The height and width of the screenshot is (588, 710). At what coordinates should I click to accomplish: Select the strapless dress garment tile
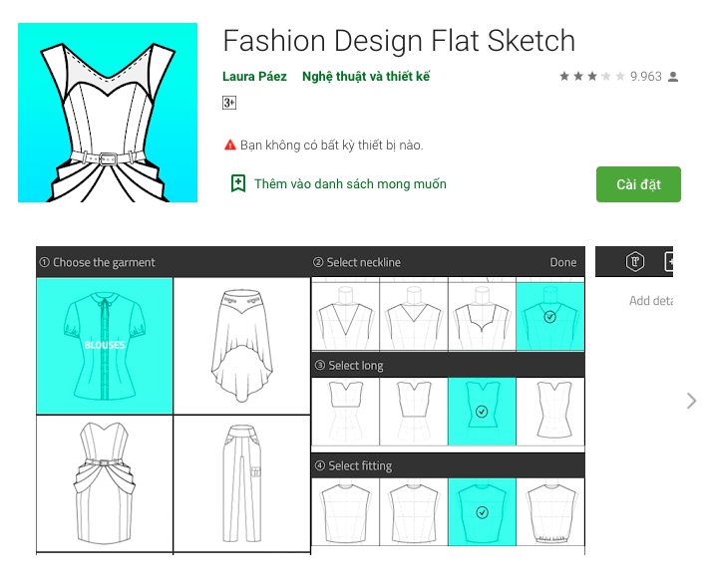[105, 483]
